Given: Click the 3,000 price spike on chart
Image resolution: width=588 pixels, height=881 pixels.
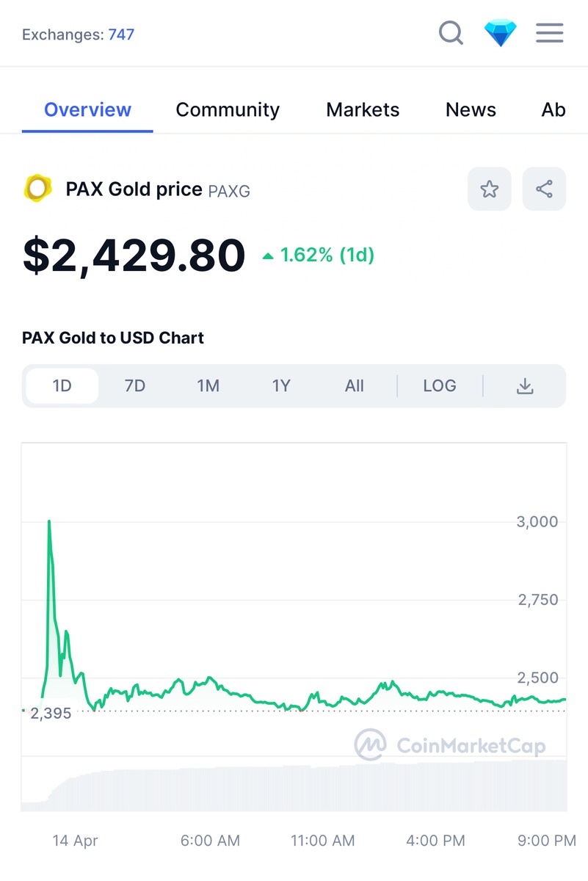Looking at the screenshot, I should [x=49, y=522].
